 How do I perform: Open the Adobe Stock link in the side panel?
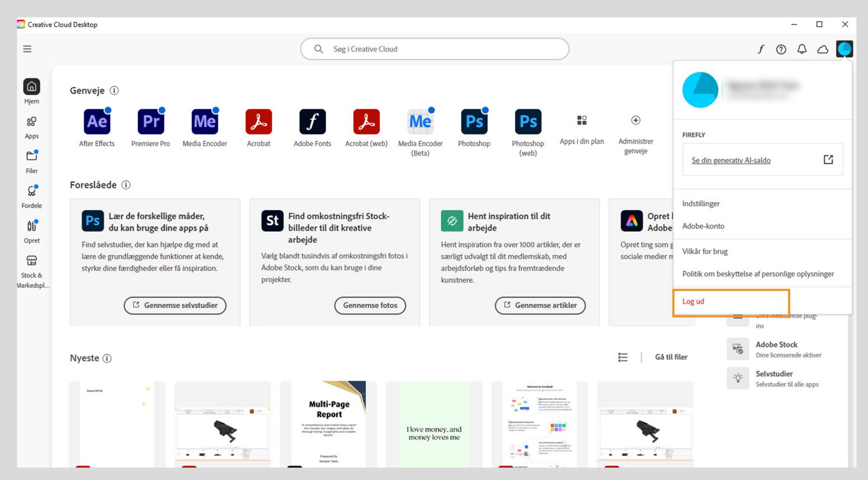tap(776, 345)
